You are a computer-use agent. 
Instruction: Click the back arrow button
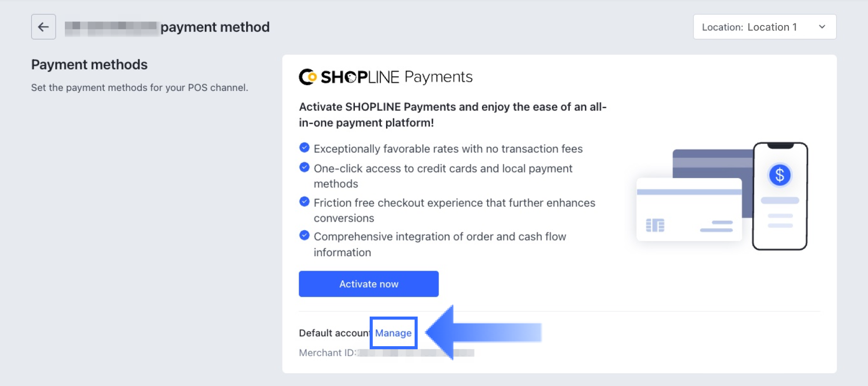pos(43,27)
